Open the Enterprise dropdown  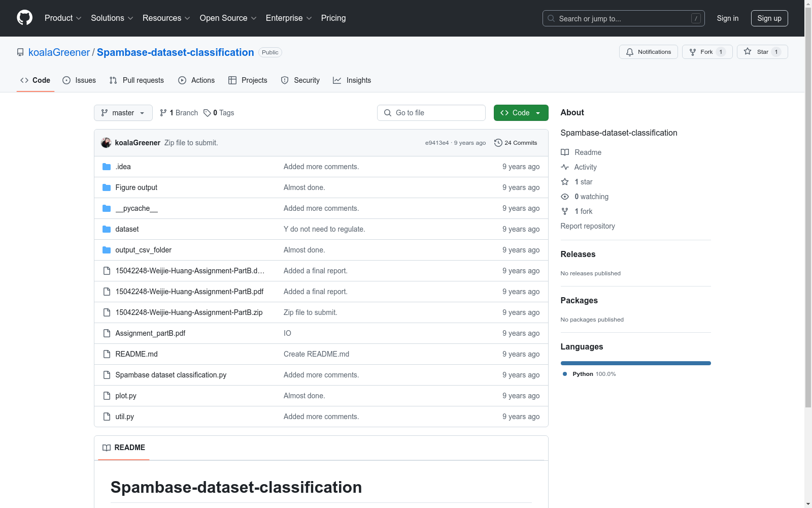coord(289,18)
